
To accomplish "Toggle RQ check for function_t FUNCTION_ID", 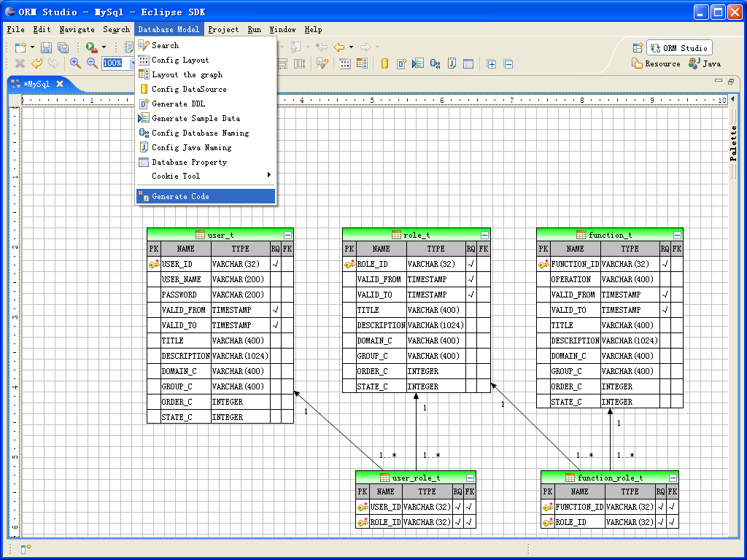I will (665, 264).
